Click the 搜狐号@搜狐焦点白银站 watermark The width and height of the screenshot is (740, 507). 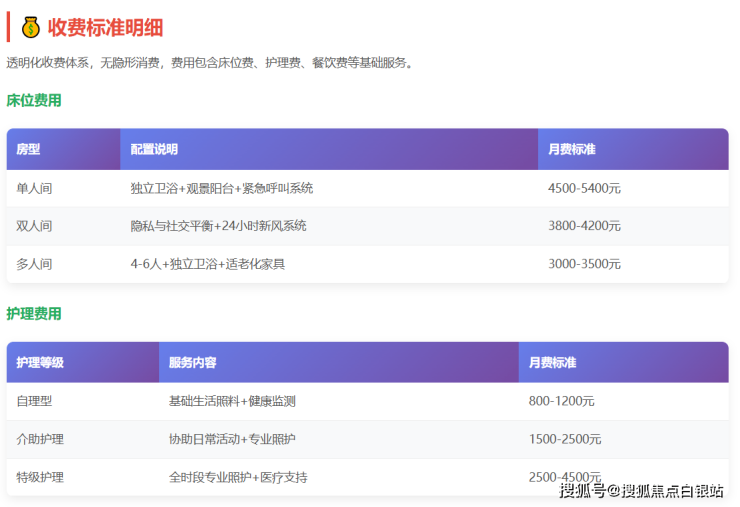click(641, 491)
